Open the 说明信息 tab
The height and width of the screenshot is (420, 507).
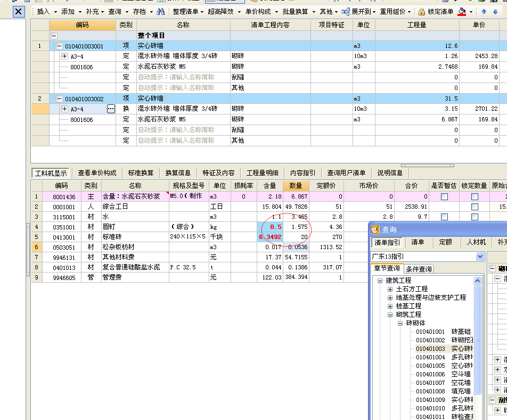[390, 173]
